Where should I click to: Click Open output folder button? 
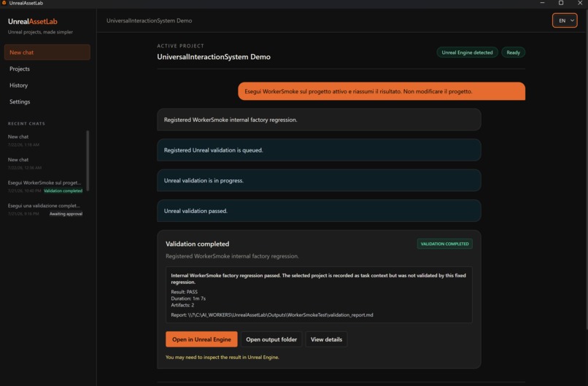(271, 339)
